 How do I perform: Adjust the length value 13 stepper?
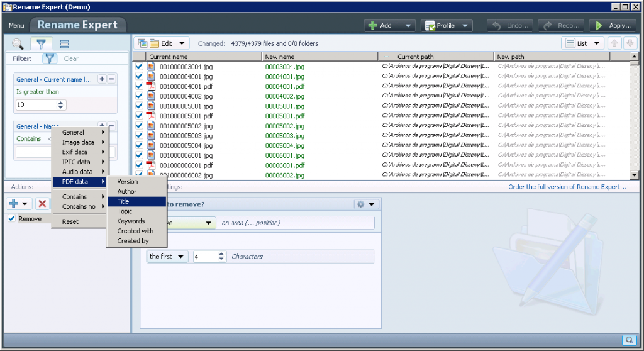pyautogui.click(x=61, y=105)
